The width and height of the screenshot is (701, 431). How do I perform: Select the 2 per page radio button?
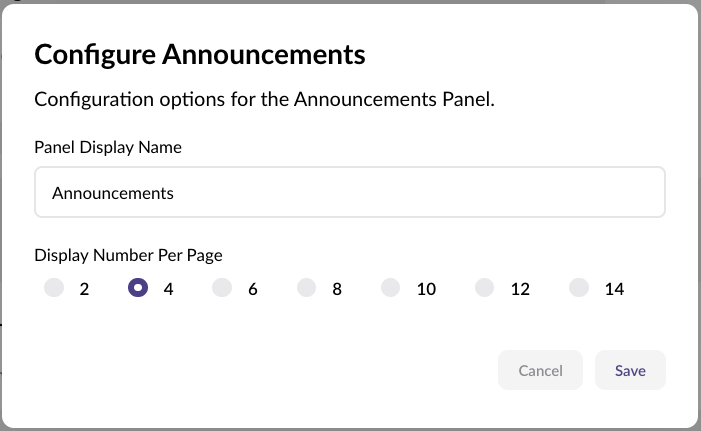point(54,288)
